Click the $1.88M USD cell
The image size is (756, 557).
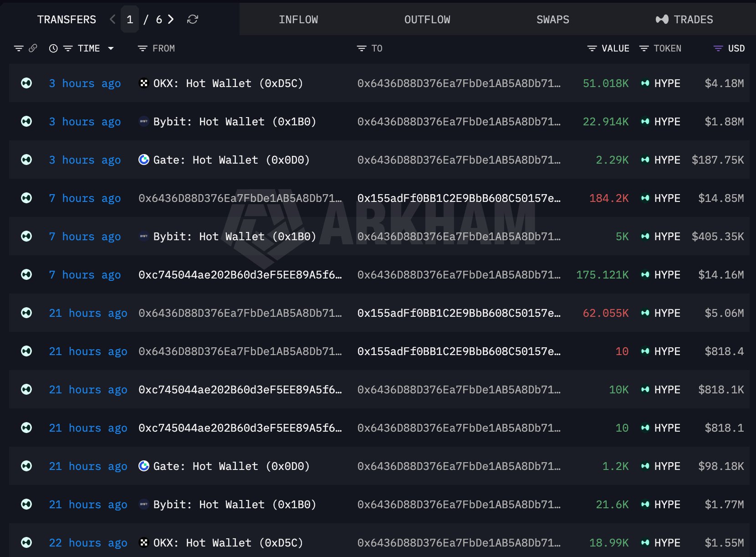pos(724,122)
